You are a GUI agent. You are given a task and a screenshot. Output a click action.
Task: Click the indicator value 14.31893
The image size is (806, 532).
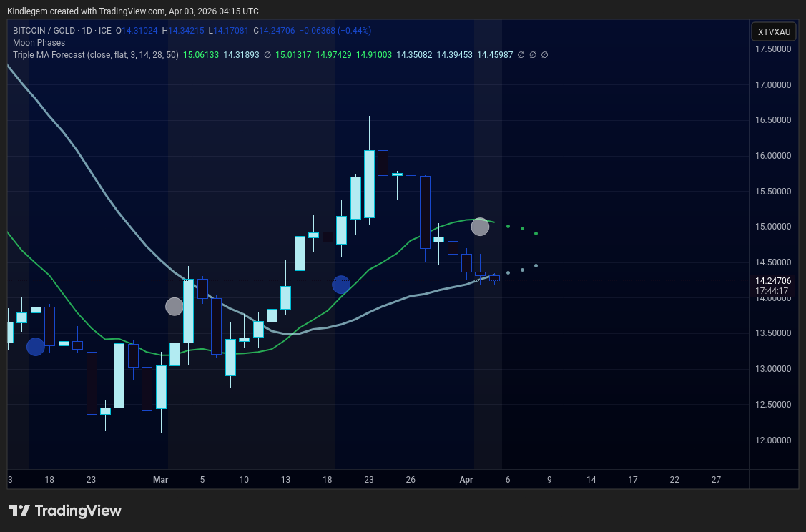241,55
